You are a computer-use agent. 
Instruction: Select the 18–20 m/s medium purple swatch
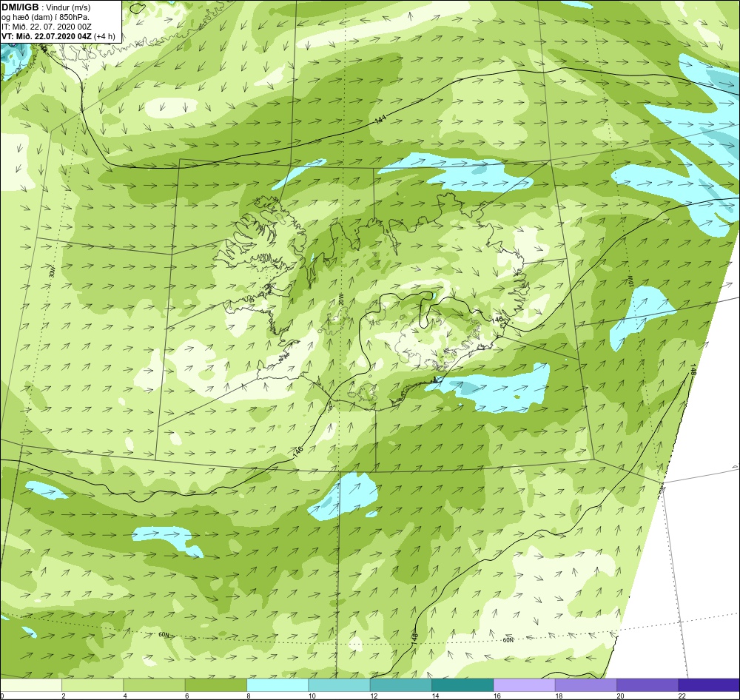click(585, 684)
